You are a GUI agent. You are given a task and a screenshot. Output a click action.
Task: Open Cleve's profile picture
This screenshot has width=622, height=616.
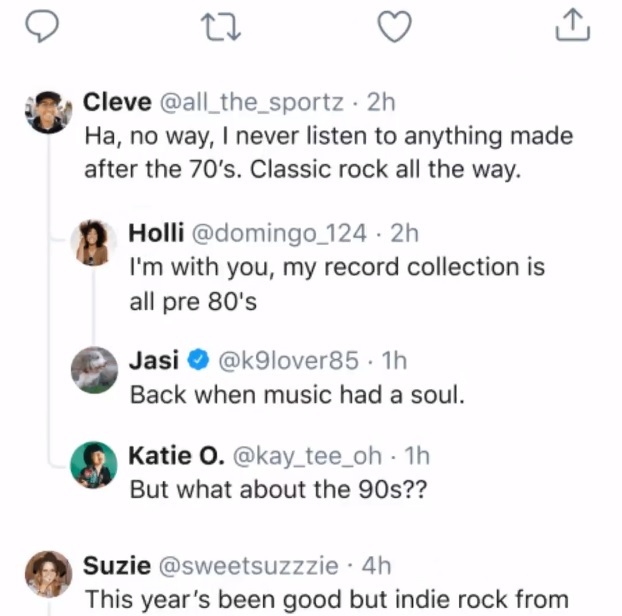(x=48, y=112)
